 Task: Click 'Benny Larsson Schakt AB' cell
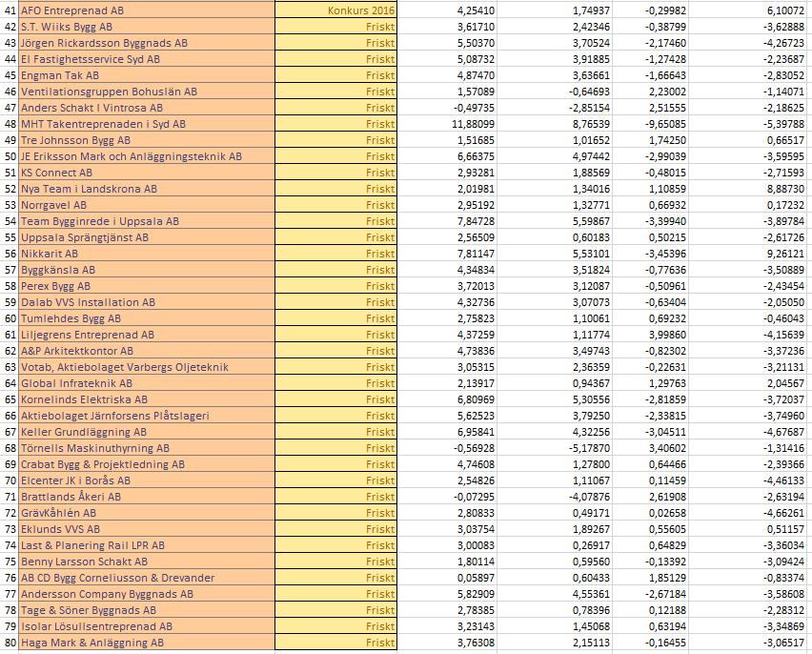[x=147, y=562]
